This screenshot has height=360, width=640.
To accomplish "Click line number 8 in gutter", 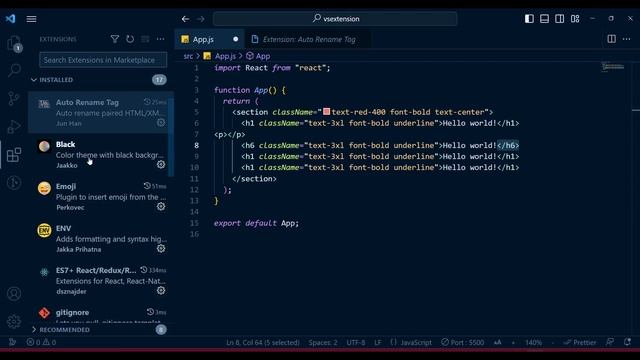I will click(196, 145).
